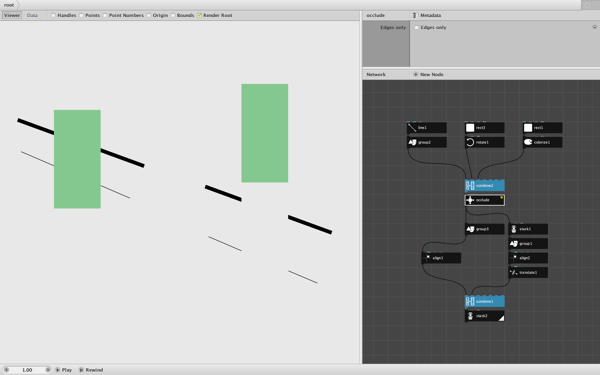
Task: Click the yellow marker on the occlude node
Action: pyautogui.click(x=502, y=197)
